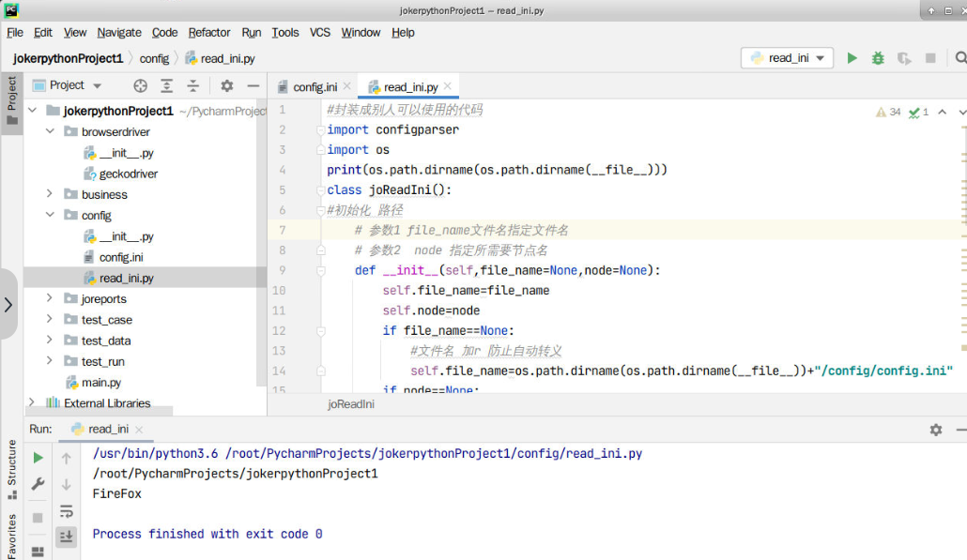Close the config.ini editor tab
The width and height of the screenshot is (967, 560).
click(347, 86)
